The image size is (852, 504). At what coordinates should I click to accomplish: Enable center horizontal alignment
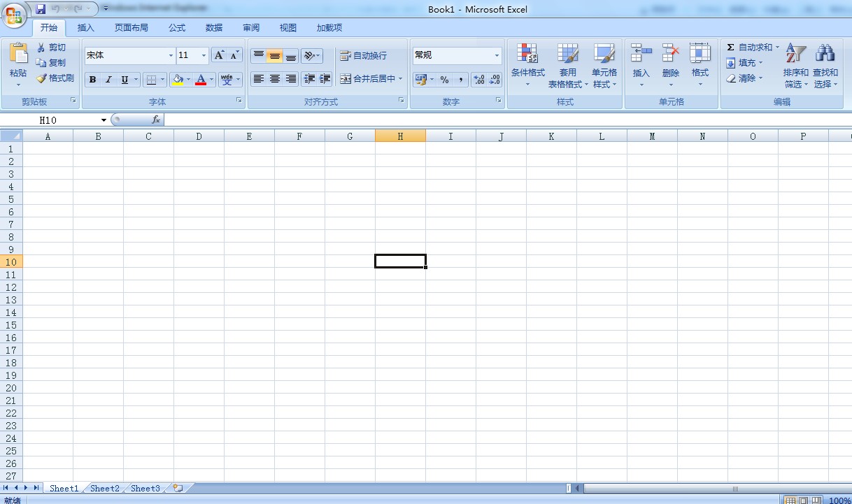pos(275,79)
